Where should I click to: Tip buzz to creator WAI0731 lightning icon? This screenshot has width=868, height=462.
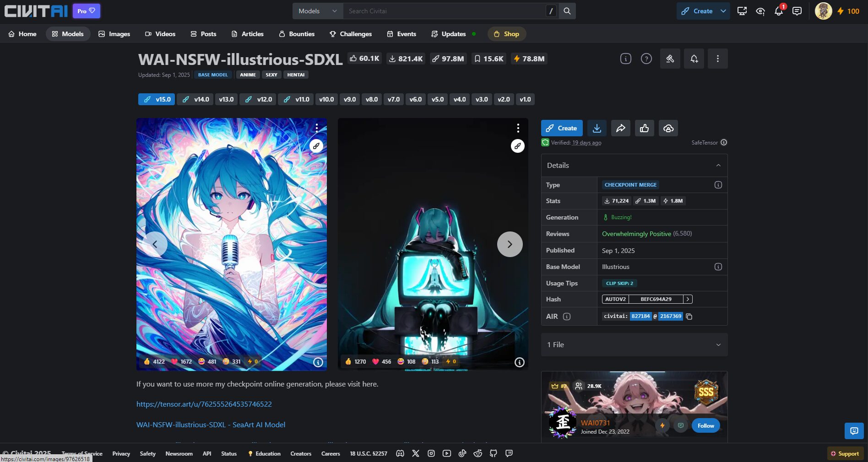click(x=662, y=425)
